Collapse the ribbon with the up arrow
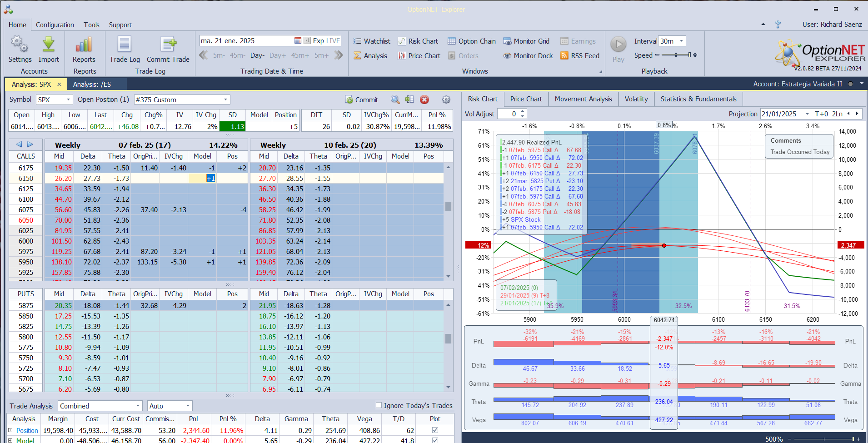Screen dimensions: 868x443 pos(763,25)
